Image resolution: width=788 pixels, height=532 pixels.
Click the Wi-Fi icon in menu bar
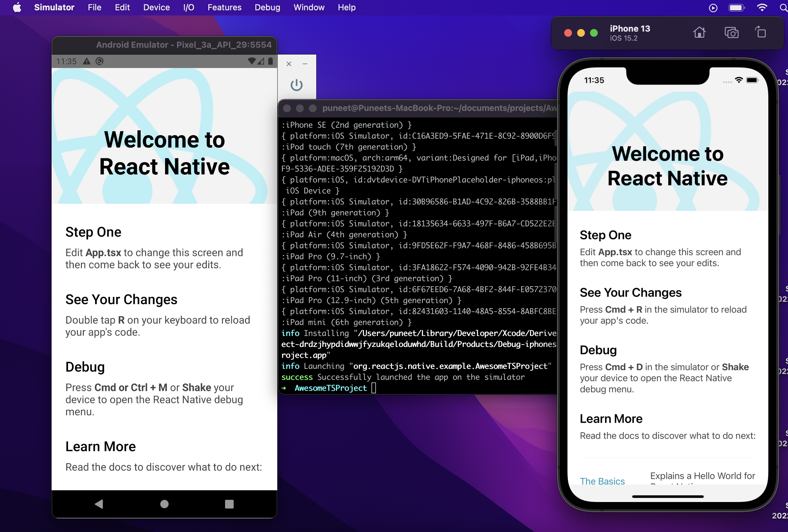coord(762,8)
